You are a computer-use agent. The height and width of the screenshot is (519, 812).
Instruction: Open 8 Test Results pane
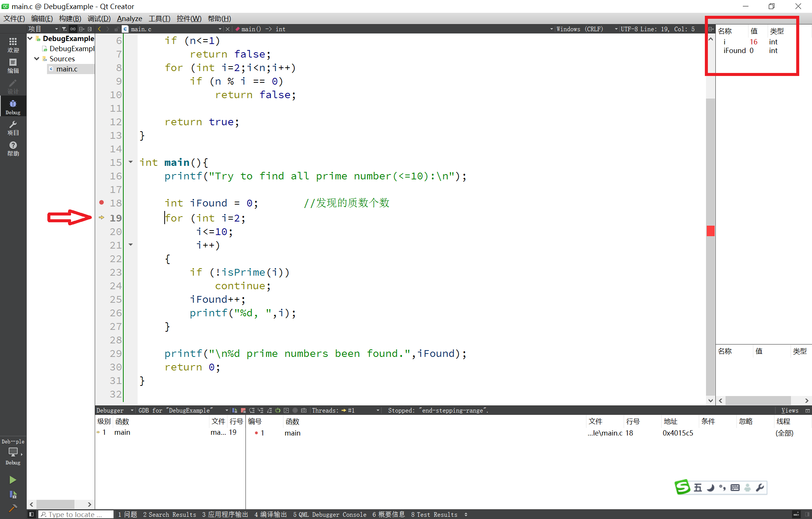pyautogui.click(x=434, y=514)
